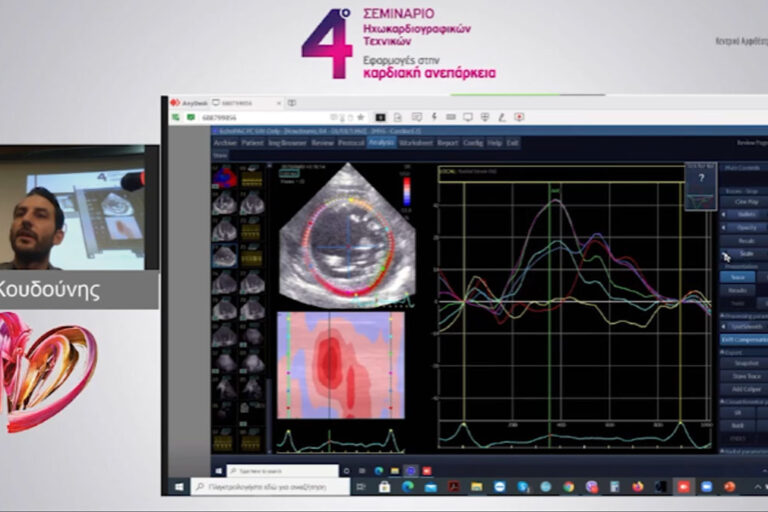768x512 pixels.
Task: Open the Worksheet menu tab
Action: click(x=414, y=143)
